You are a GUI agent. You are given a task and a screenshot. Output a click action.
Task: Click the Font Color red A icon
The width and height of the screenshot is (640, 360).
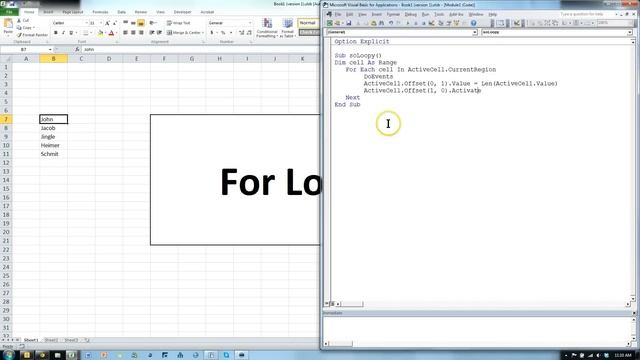[x=111, y=33]
